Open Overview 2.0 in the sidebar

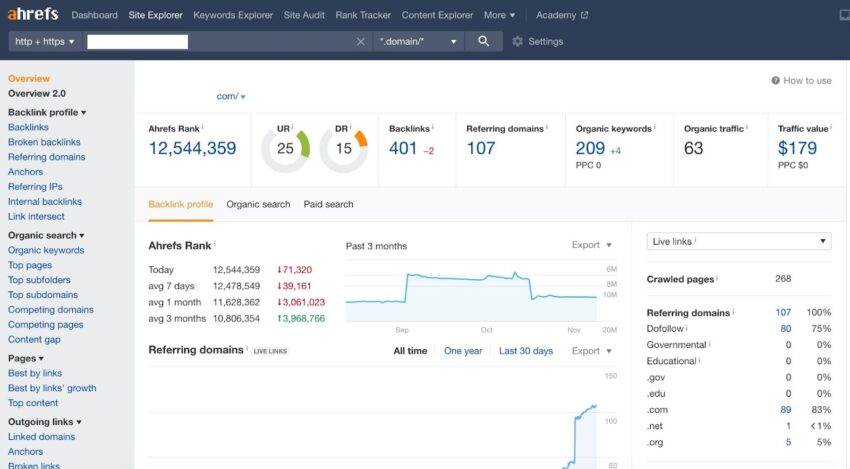click(x=37, y=93)
